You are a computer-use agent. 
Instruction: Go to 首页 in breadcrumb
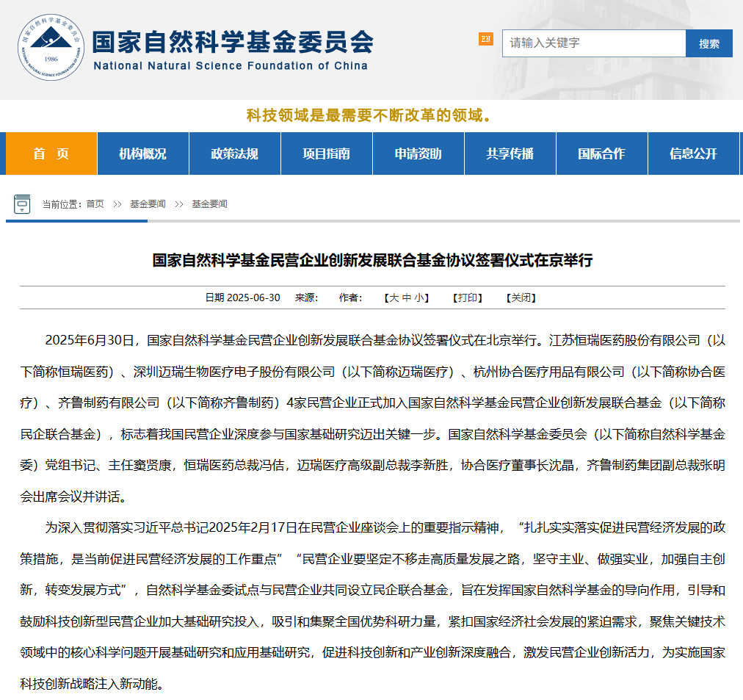[95, 203]
